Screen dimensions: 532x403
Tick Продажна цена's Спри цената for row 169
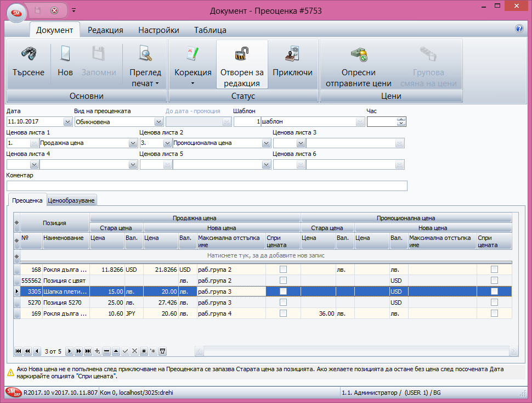point(283,313)
